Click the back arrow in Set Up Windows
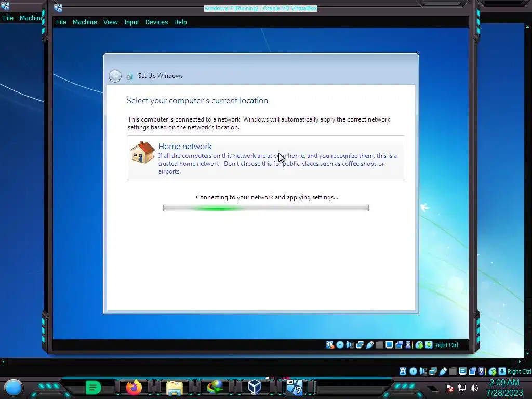The image size is (532, 399). coord(115,76)
